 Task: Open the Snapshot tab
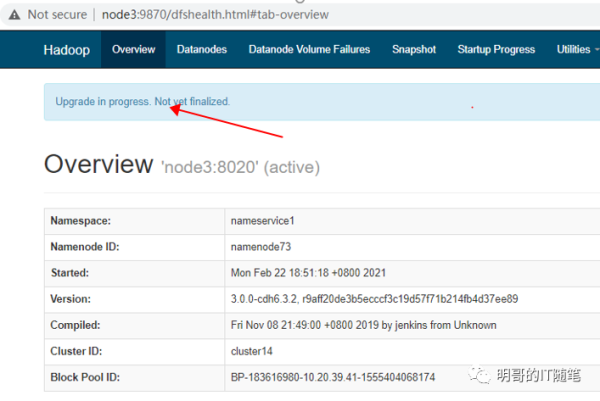[x=414, y=49]
